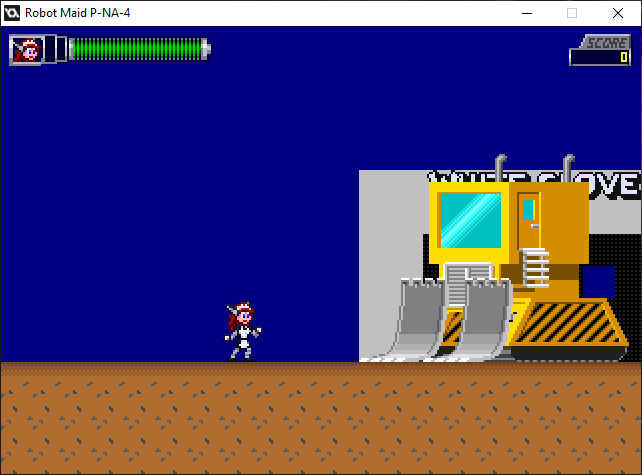Screen dimensions: 642x475
Task: Click the bulldozer's metal ladder steps
Action: coord(534,268)
